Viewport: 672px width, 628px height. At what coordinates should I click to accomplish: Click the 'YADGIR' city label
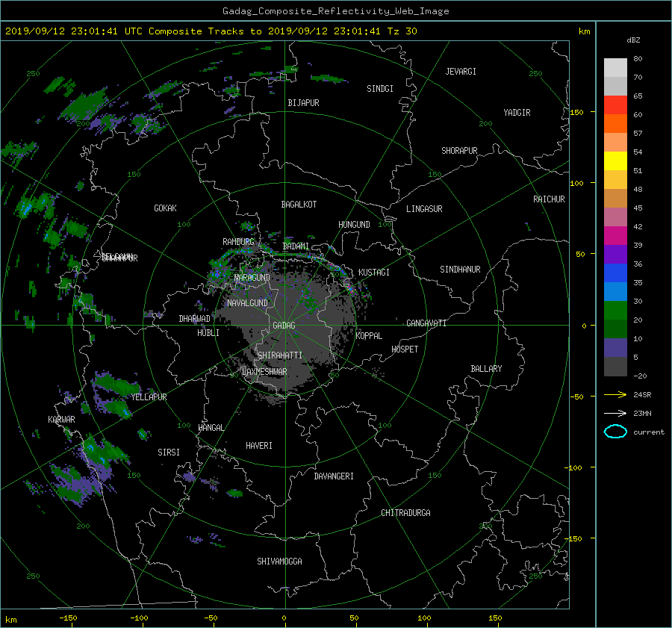coord(517,113)
